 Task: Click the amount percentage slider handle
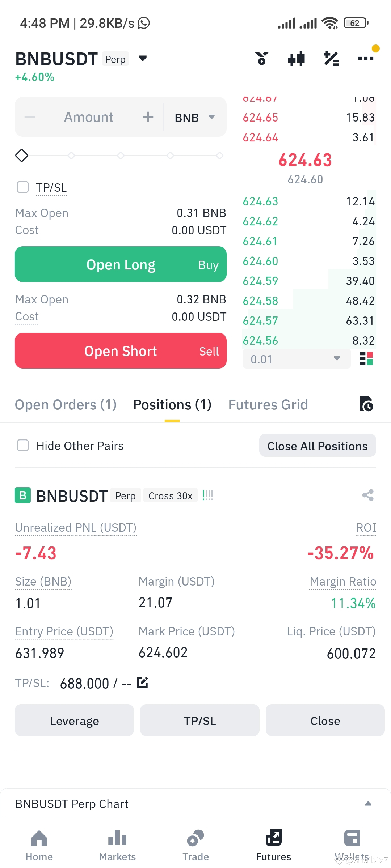point(22,156)
